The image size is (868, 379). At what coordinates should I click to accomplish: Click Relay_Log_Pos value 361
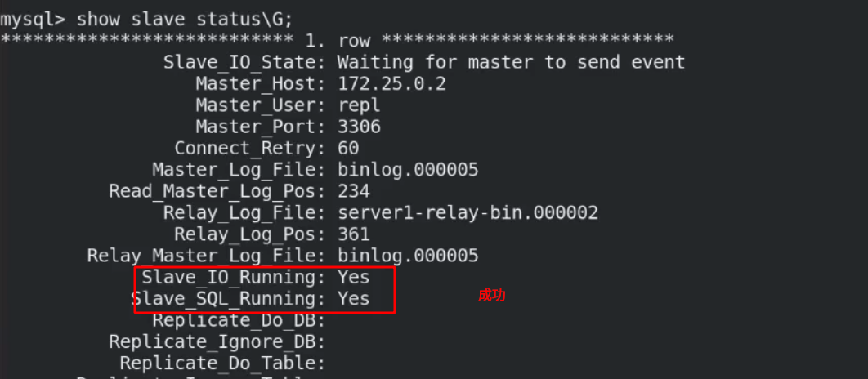353,234
